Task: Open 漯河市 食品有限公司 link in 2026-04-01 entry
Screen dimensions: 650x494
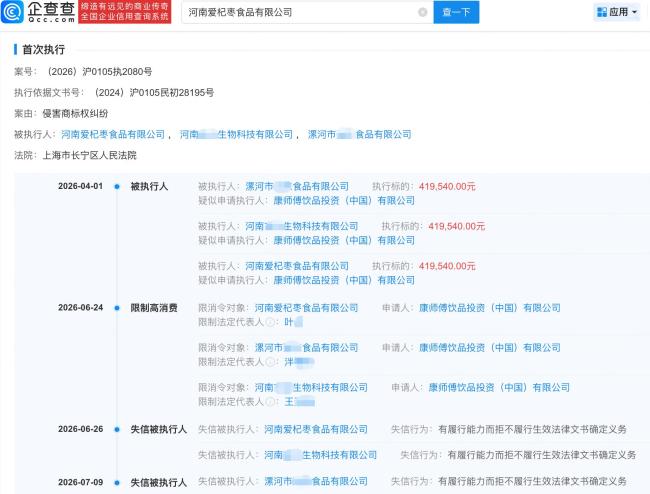Action: point(297,186)
